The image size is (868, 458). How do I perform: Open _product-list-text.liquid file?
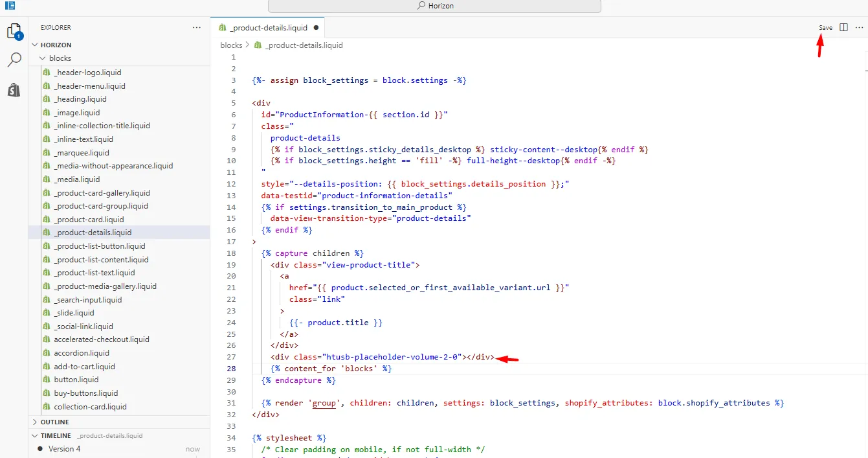click(x=95, y=273)
